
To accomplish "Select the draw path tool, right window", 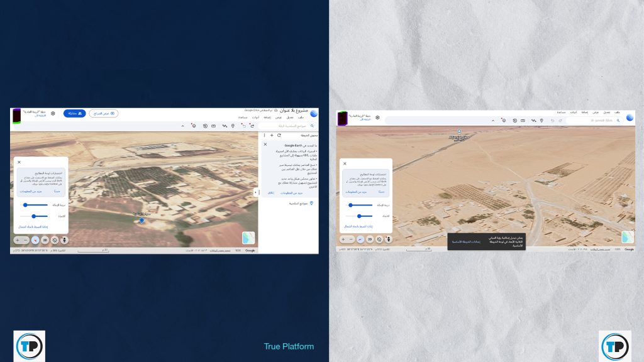I will [533, 121].
